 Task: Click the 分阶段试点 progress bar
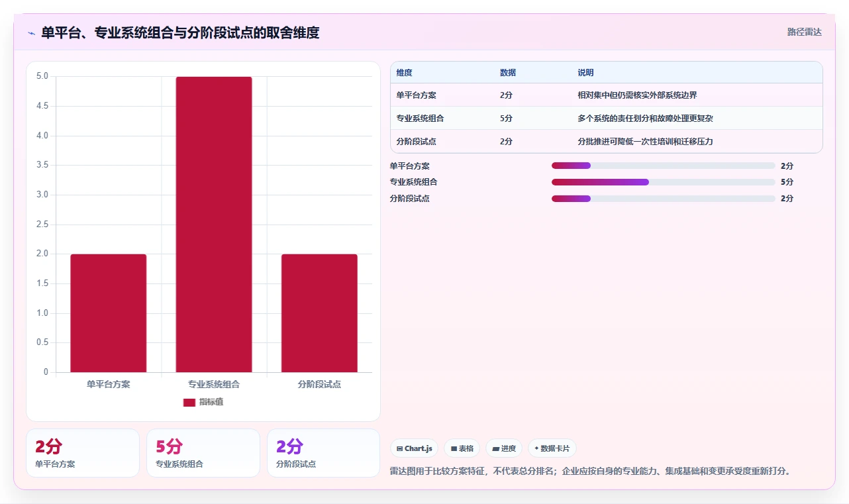pos(663,199)
